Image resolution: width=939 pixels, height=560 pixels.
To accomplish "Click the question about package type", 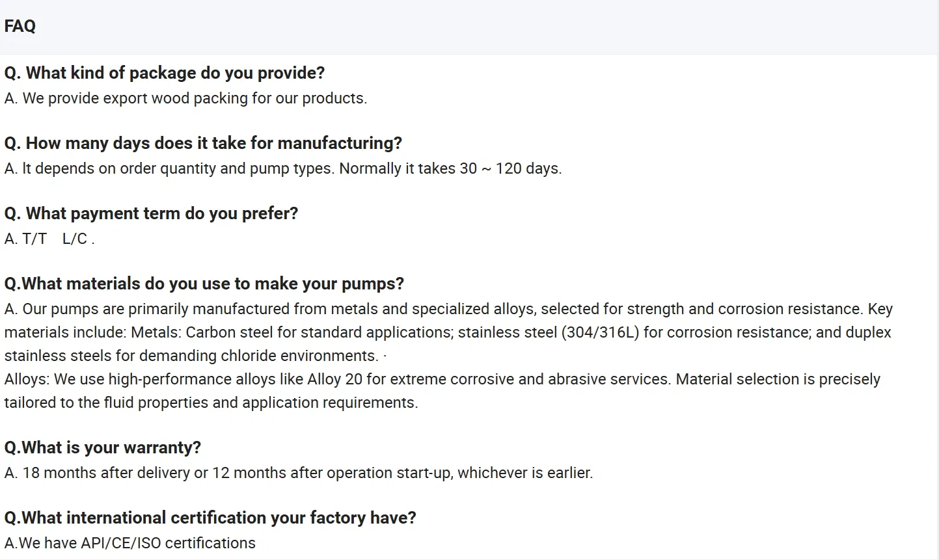I will click(165, 73).
